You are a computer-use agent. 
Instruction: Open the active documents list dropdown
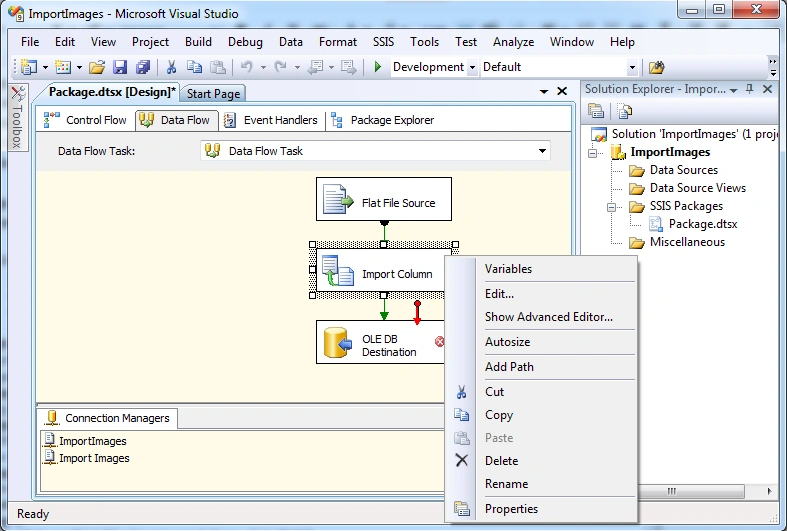544,91
